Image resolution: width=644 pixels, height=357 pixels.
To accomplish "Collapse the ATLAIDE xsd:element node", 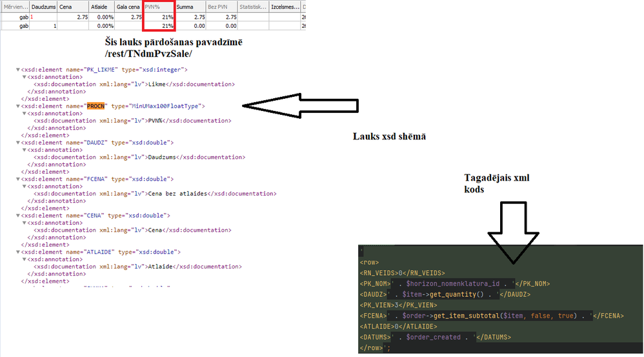I will (18, 252).
